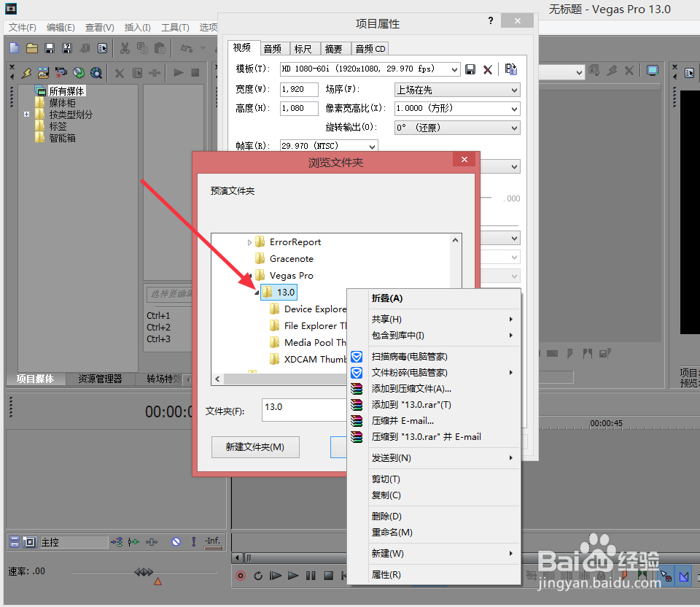The height and width of the screenshot is (607, 700).
Task: Toggle the Mute icon on master bus
Action: tap(176, 542)
